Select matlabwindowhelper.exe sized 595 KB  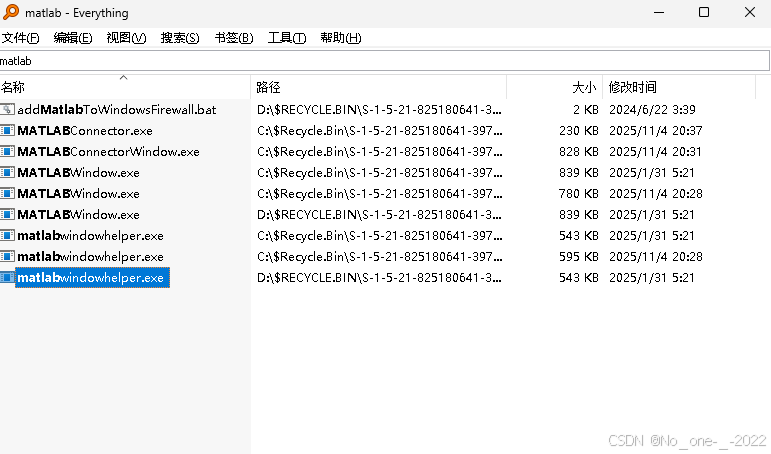click(90, 256)
